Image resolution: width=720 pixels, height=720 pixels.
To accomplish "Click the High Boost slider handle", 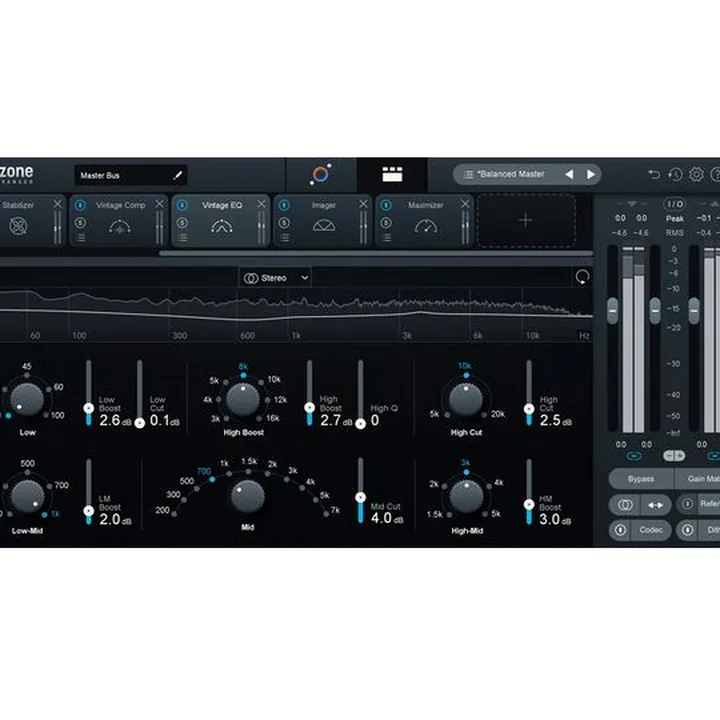I will pyautogui.click(x=309, y=407).
